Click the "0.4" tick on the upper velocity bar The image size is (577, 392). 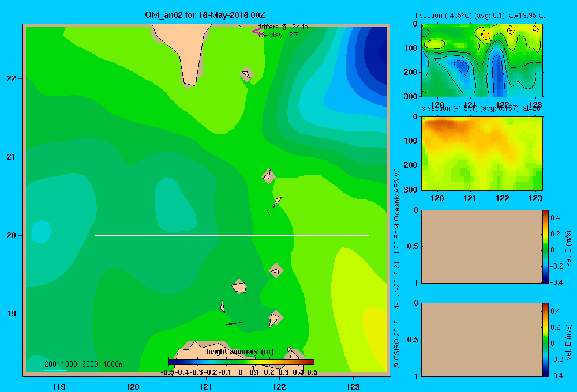(x=556, y=218)
